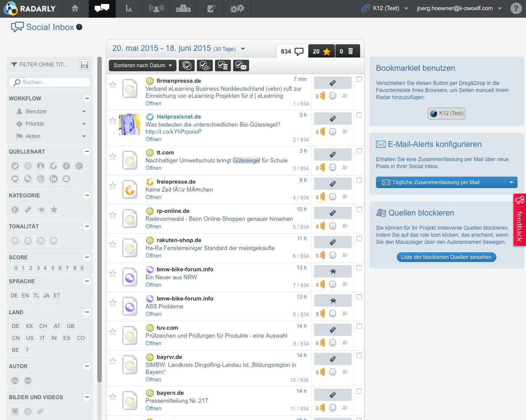Screen dimensions: 526x420
Task: Select score value 9 in filter
Action: tap(82, 268)
